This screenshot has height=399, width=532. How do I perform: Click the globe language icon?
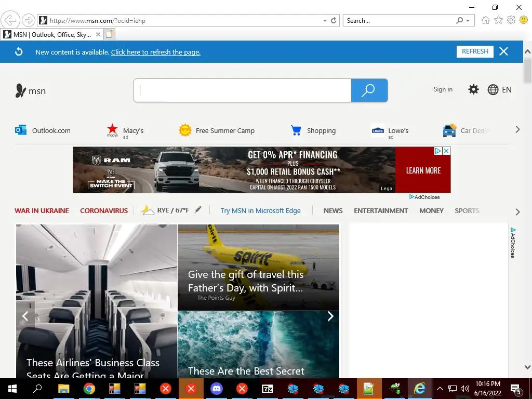(493, 89)
